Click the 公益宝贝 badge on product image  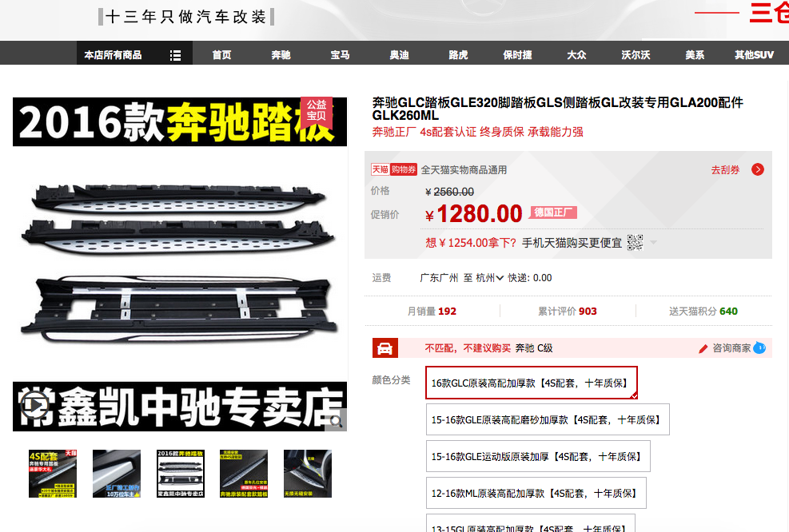coord(317,110)
